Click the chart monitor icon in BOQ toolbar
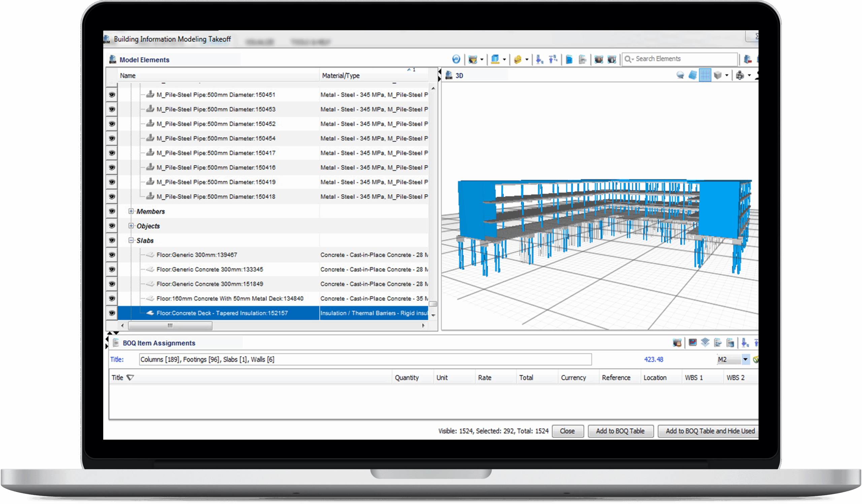The width and height of the screenshot is (862, 504). click(693, 343)
